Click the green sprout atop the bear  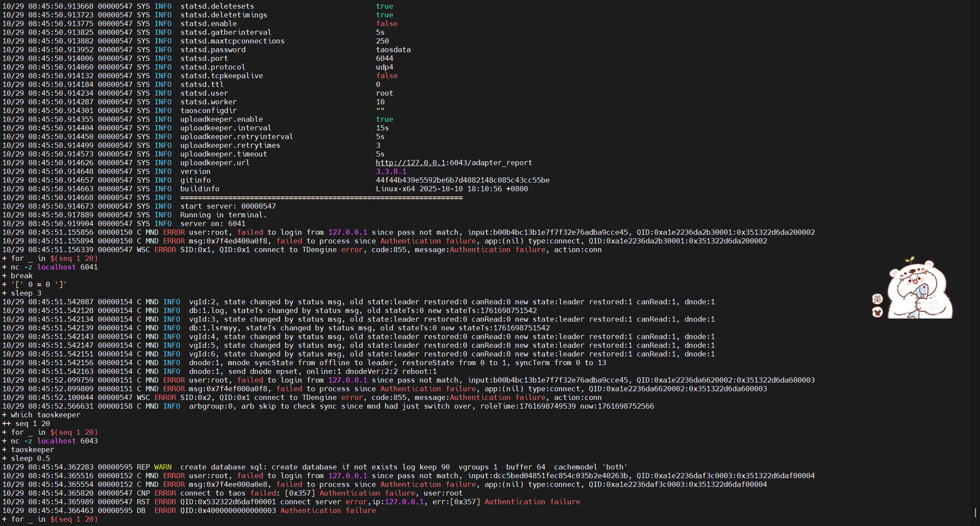(910, 260)
